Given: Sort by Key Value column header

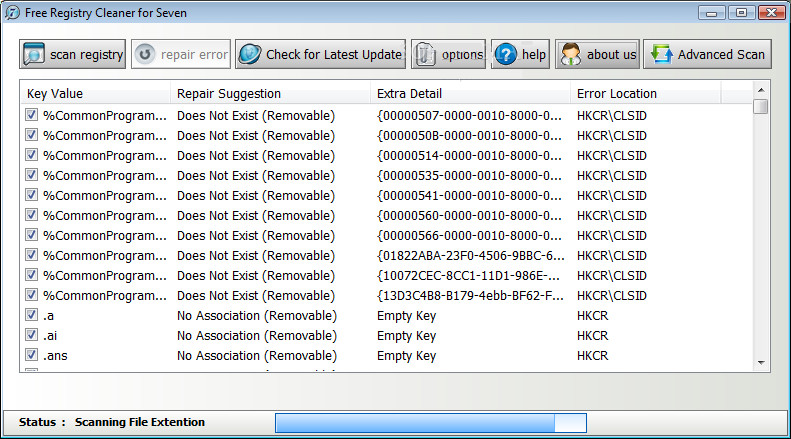Looking at the screenshot, I should [96, 93].
